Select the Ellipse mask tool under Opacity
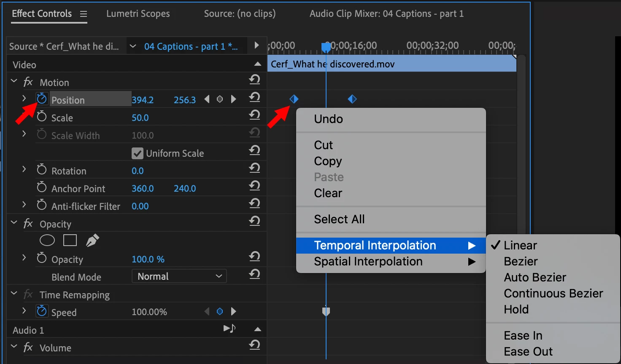 point(47,241)
